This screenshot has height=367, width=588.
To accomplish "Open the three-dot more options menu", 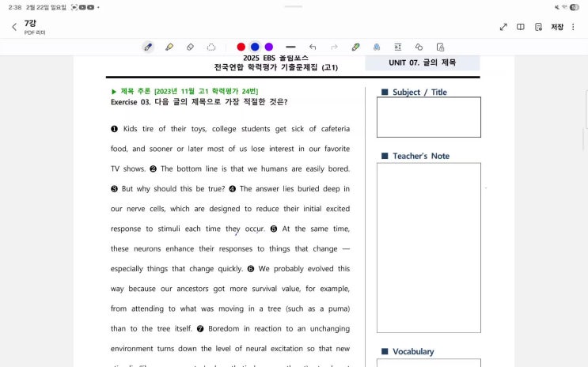I will point(574,27).
